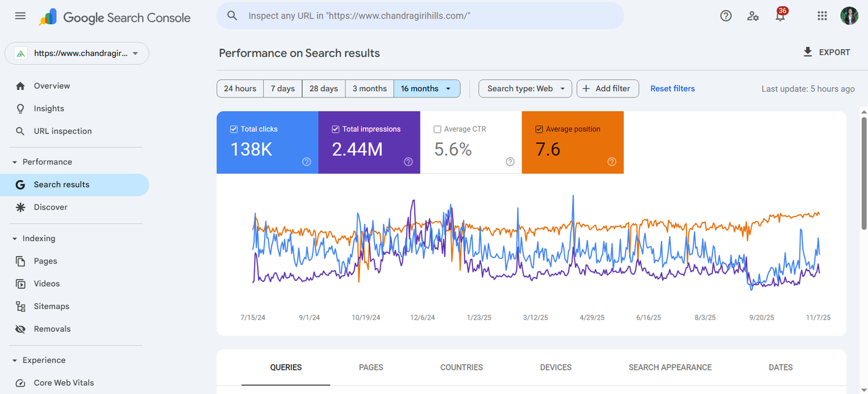Click the Total clicks 138K metric card
This screenshot has width=868, height=394.
pyautogui.click(x=267, y=143)
